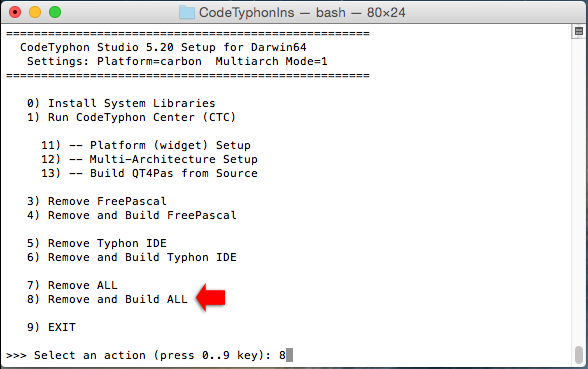Click 'Build QT4Pas from Source' line
The height and width of the screenshot is (369, 588).
[x=149, y=173]
